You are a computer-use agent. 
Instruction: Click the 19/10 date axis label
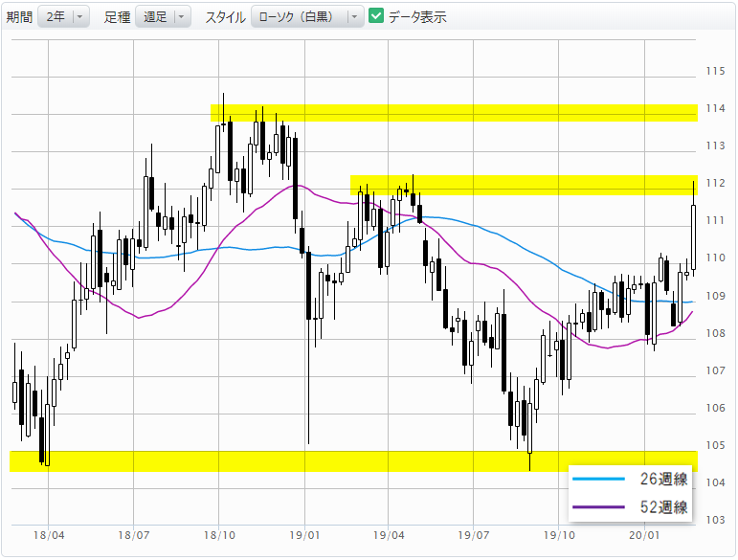coord(559,535)
